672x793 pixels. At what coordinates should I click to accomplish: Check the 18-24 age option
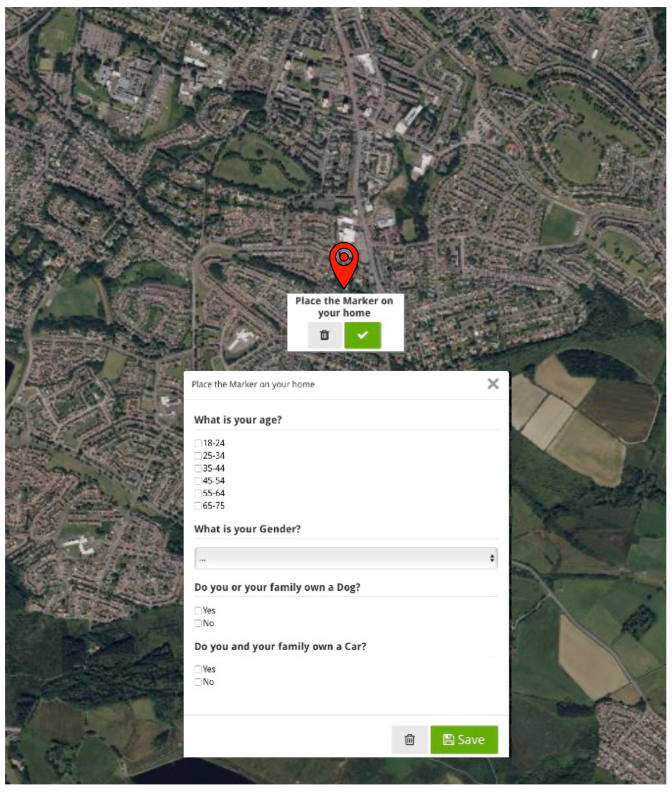(198, 443)
